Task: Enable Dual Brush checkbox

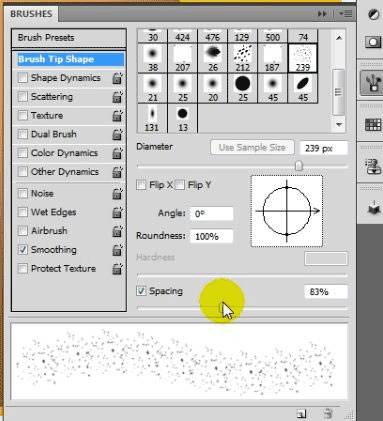Action: pos(23,134)
